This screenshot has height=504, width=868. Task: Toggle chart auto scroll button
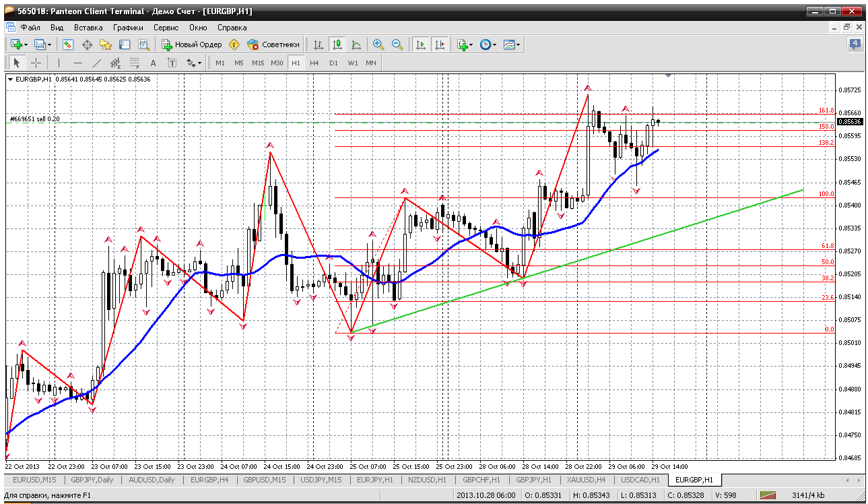421,44
